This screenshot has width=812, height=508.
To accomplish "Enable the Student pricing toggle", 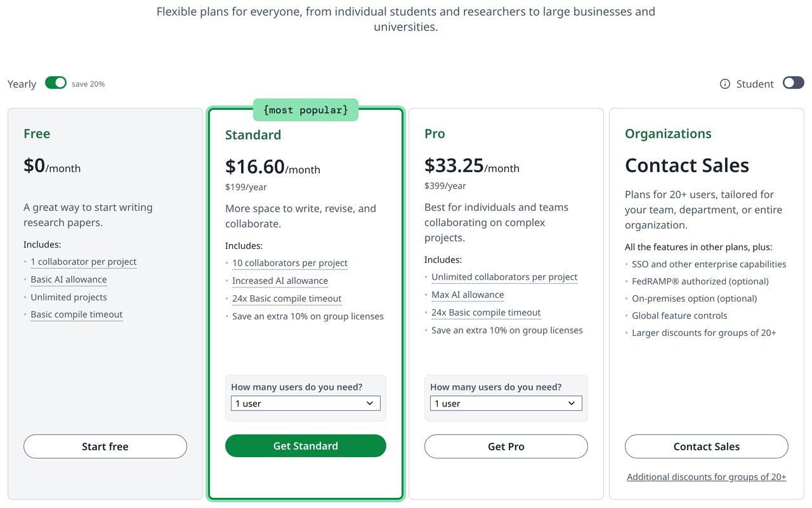I will (x=794, y=83).
